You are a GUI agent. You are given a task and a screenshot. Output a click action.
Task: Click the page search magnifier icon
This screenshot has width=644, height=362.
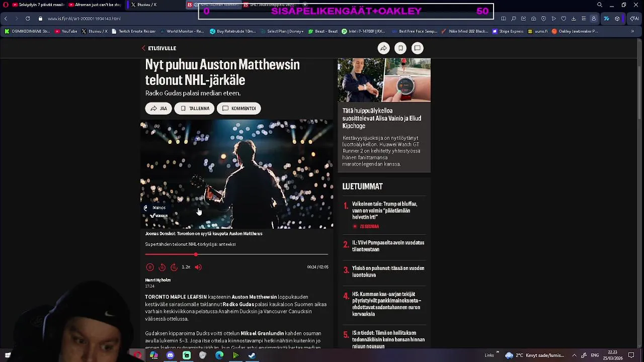click(514, 19)
